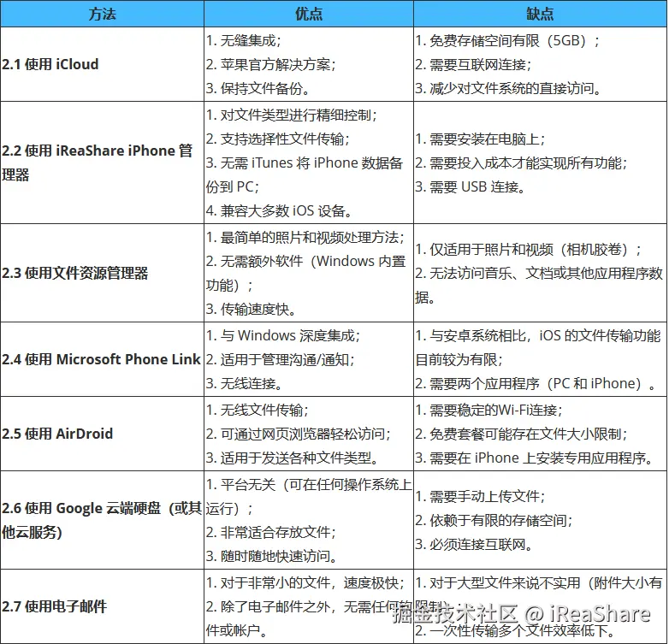Image resolution: width=669 pixels, height=644 pixels.
Task: Click the 方法 column header
Action: [x=102, y=14]
